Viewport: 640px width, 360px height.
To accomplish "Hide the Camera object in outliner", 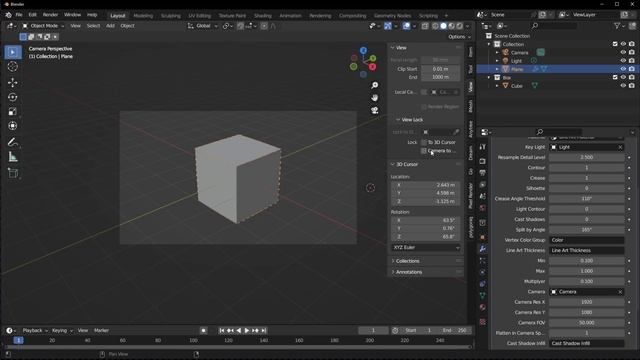I will [x=623, y=52].
